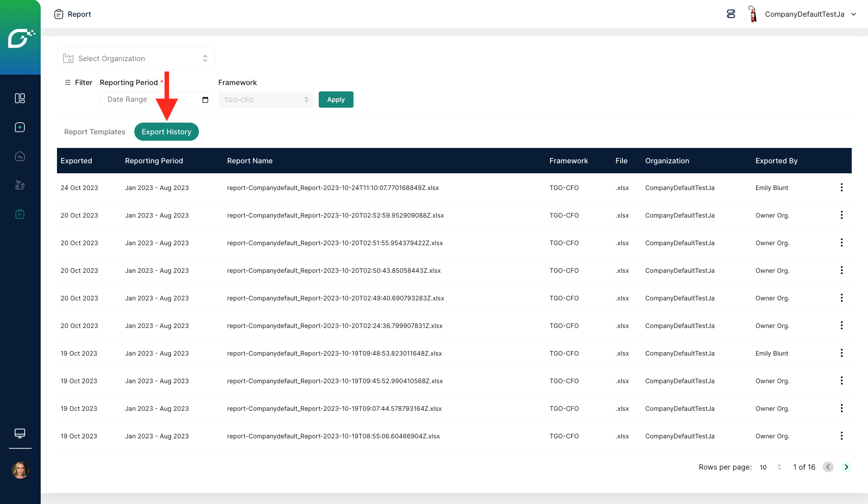Open the analytics chart sidebar icon

coord(20,156)
